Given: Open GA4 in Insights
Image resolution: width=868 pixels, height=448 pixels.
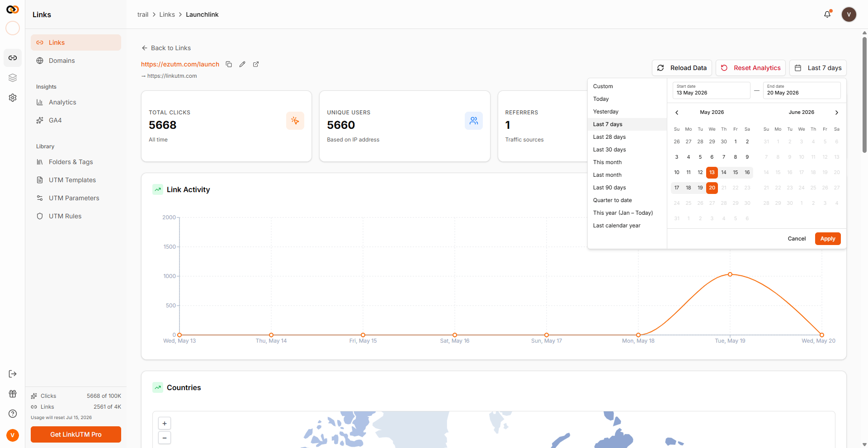Looking at the screenshot, I should 76,120.
